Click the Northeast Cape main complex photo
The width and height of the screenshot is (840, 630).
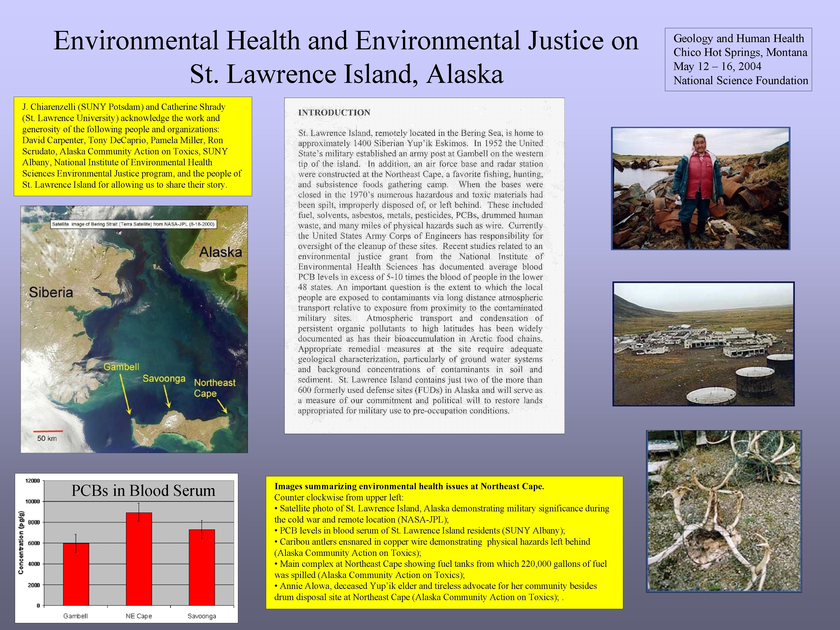point(703,344)
